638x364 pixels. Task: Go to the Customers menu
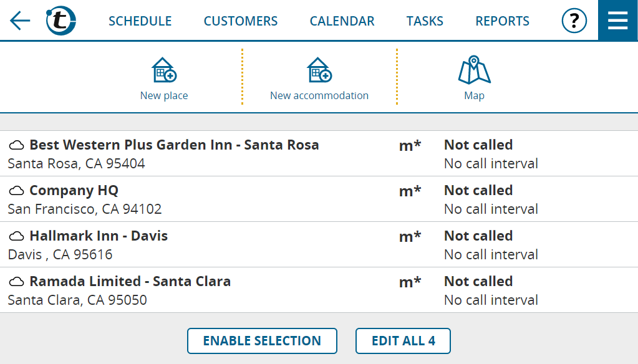pyautogui.click(x=241, y=21)
